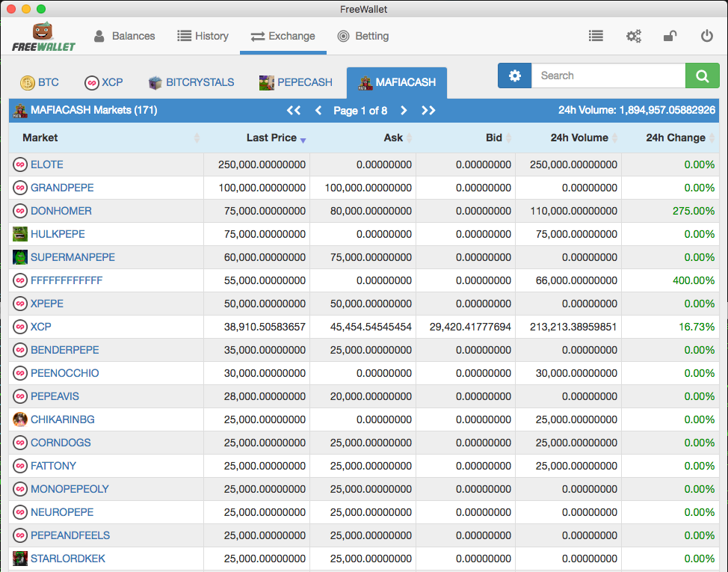Open the CORNDOGS market link
This screenshot has width=728, height=572.
coord(61,443)
